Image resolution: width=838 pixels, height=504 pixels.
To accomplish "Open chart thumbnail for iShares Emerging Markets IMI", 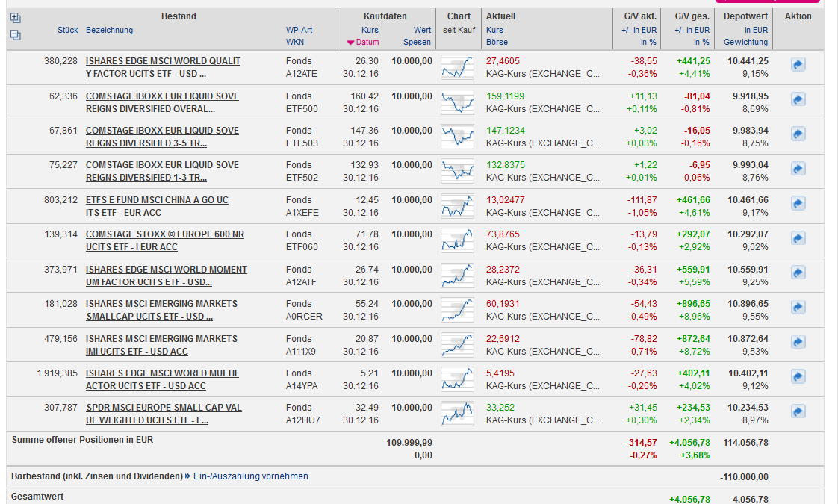I will [x=457, y=344].
